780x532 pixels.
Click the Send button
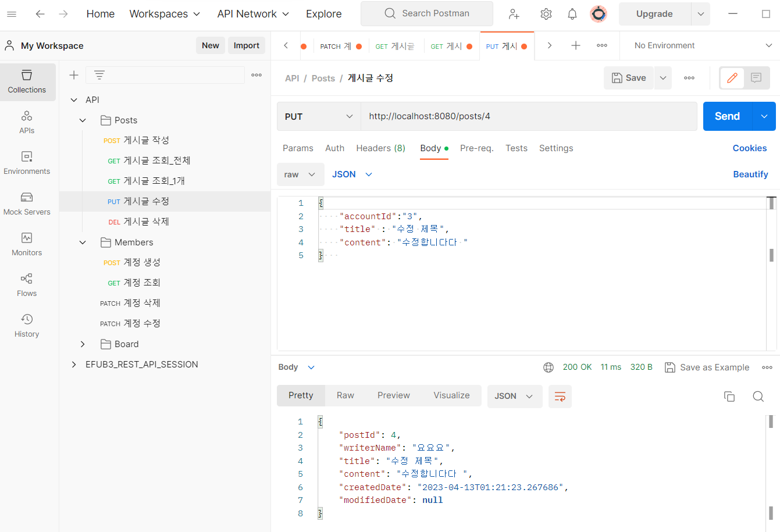tap(728, 116)
